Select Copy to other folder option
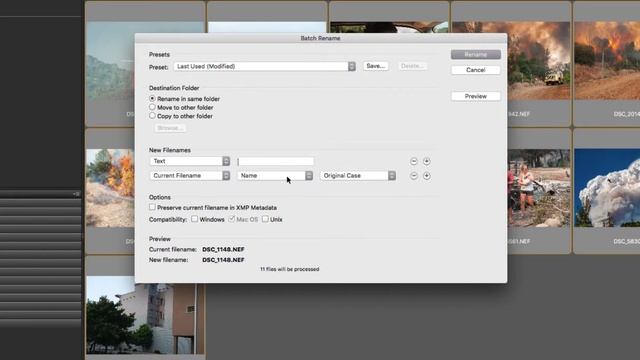The width and height of the screenshot is (640, 360). tap(152, 116)
